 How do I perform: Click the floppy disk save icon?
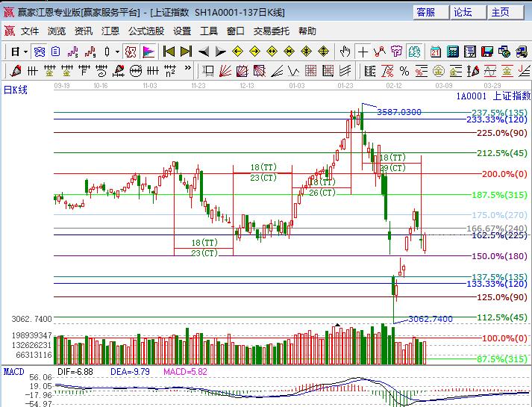point(486,52)
